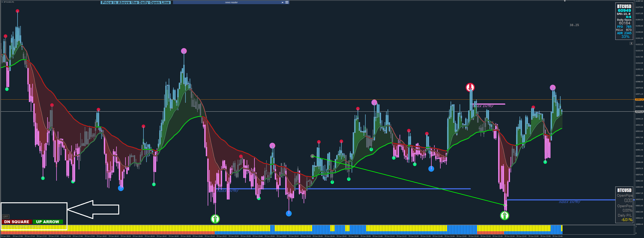644x238 pixels.
Task: Click the large violet circle at the chart's highest peak
Action: 184,51
